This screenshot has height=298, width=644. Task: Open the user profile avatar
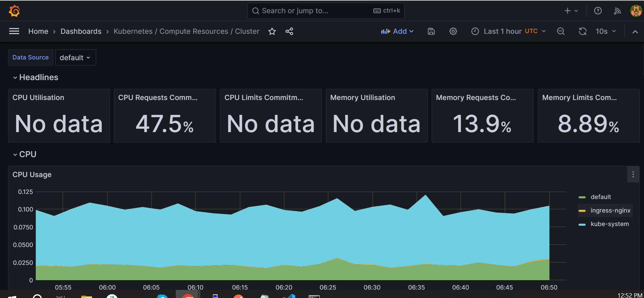point(636,11)
